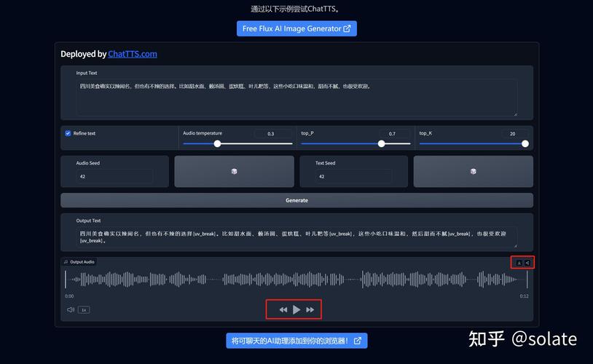Click the Generate button
The height and width of the screenshot is (364, 593).
(296, 200)
